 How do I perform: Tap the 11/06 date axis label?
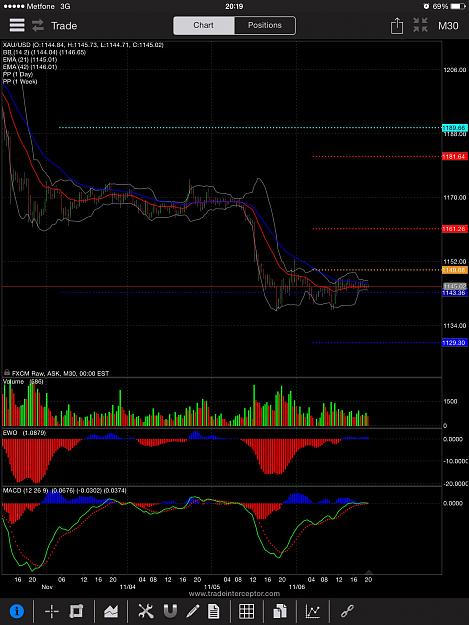point(297,587)
